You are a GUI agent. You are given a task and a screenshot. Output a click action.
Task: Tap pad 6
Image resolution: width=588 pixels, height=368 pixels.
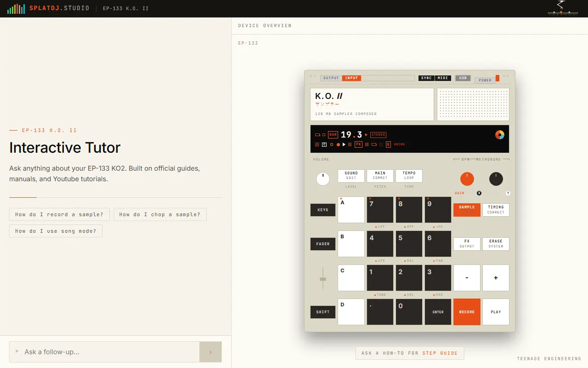pos(438,244)
